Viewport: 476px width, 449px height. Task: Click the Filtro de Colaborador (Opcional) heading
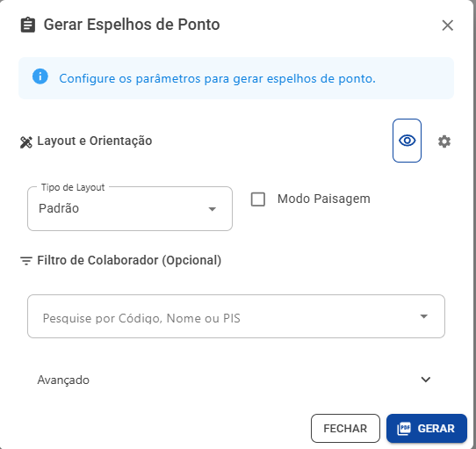129,261
